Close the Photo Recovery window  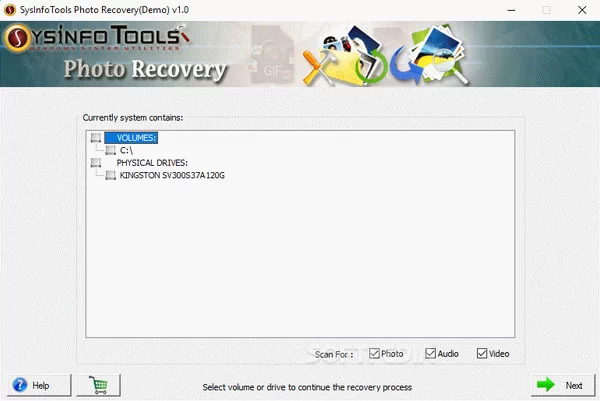pyautogui.click(x=582, y=10)
